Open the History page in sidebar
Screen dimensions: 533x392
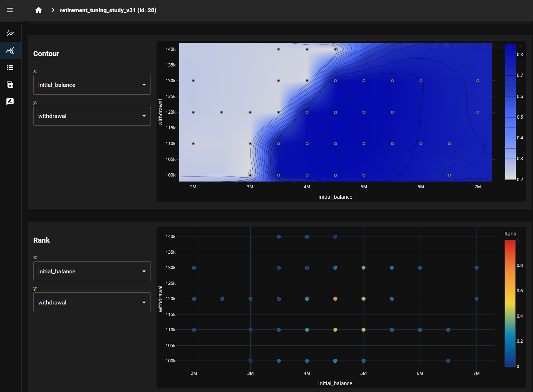click(10, 33)
